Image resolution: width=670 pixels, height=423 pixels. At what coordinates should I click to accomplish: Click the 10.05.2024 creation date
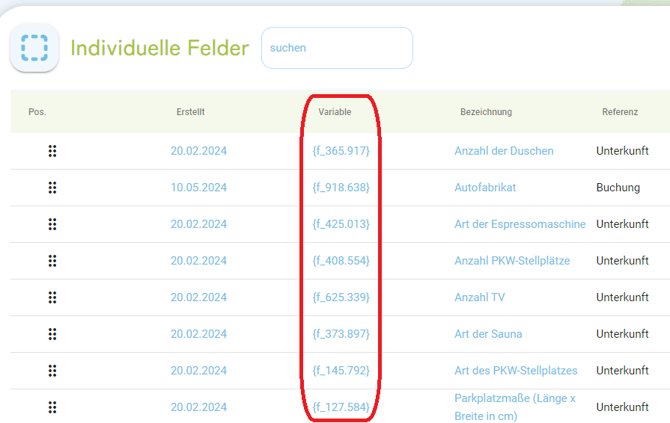click(x=198, y=188)
